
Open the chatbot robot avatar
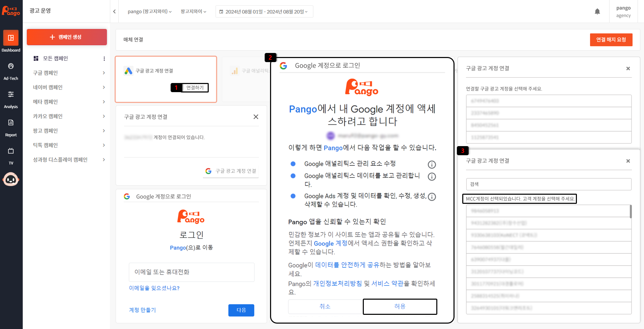click(11, 180)
